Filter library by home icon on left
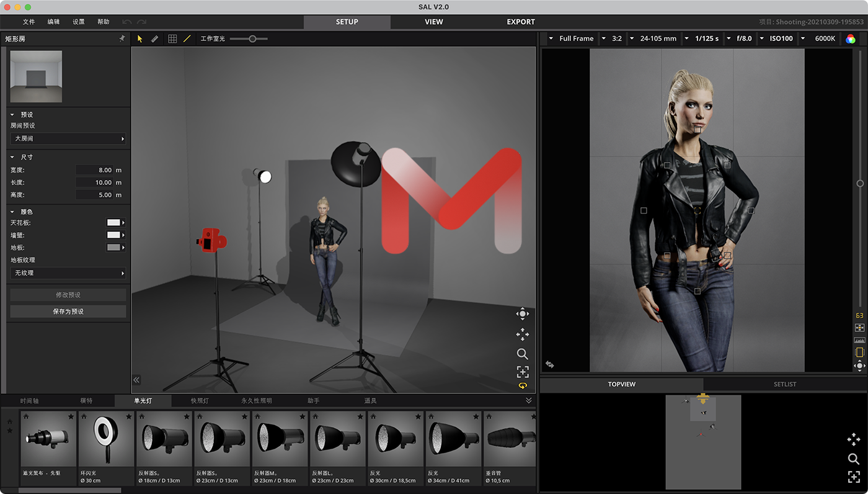 tap(9, 421)
